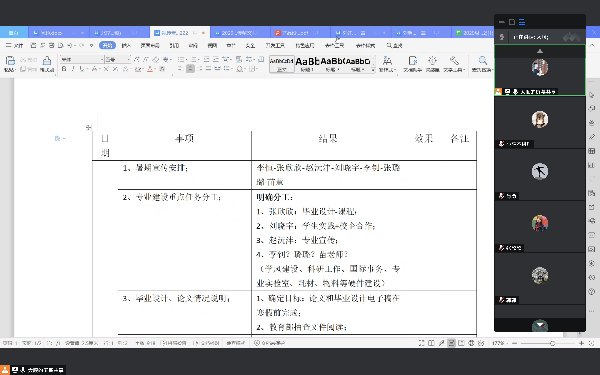Click the decrease font size icon
This screenshot has width=600, height=375.
(146, 59)
